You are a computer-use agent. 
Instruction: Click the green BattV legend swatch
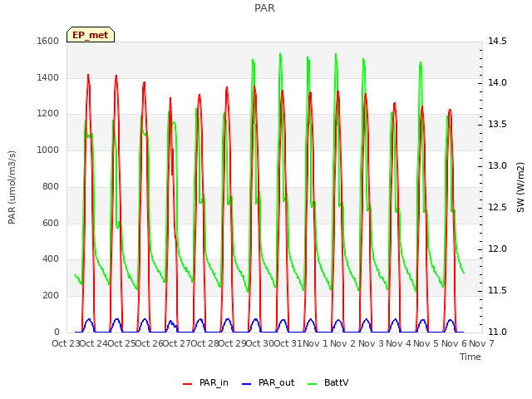click(x=312, y=384)
